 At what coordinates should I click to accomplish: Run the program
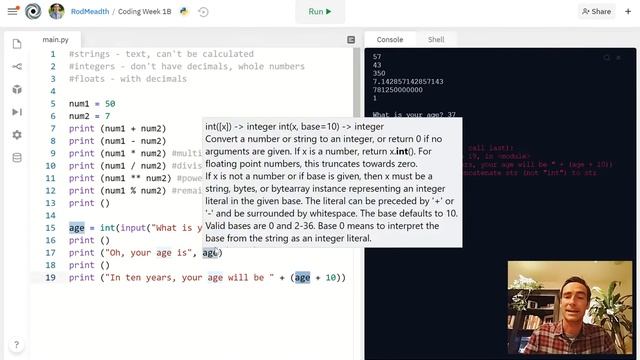[320, 12]
